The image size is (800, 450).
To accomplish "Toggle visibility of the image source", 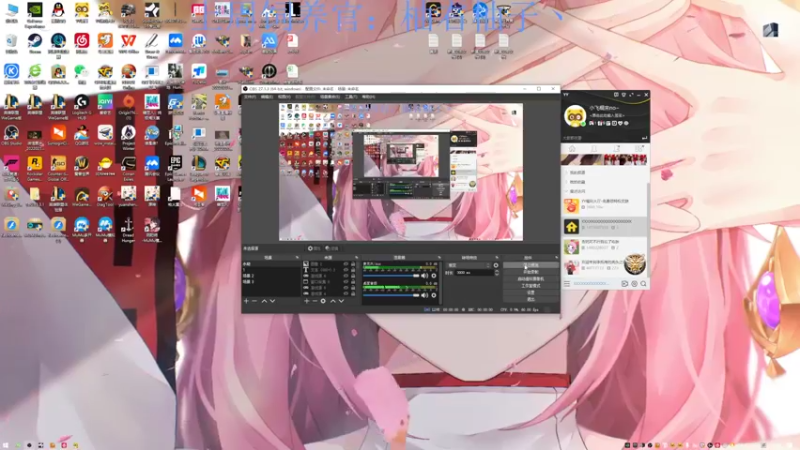I will [x=346, y=264].
